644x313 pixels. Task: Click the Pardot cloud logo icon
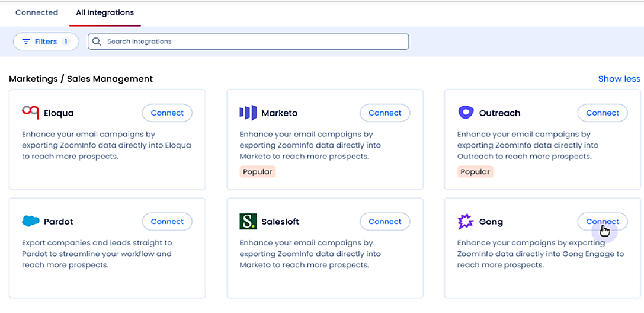point(30,221)
